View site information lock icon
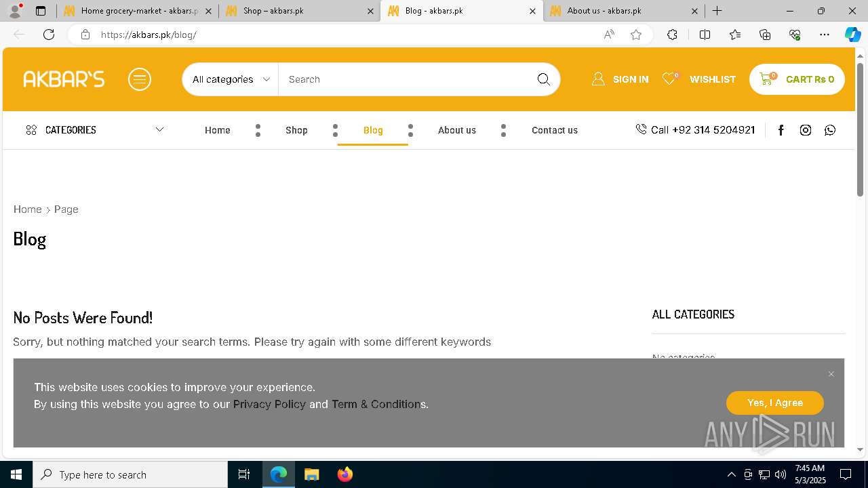868x488 pixels. [x=85, y=35]
